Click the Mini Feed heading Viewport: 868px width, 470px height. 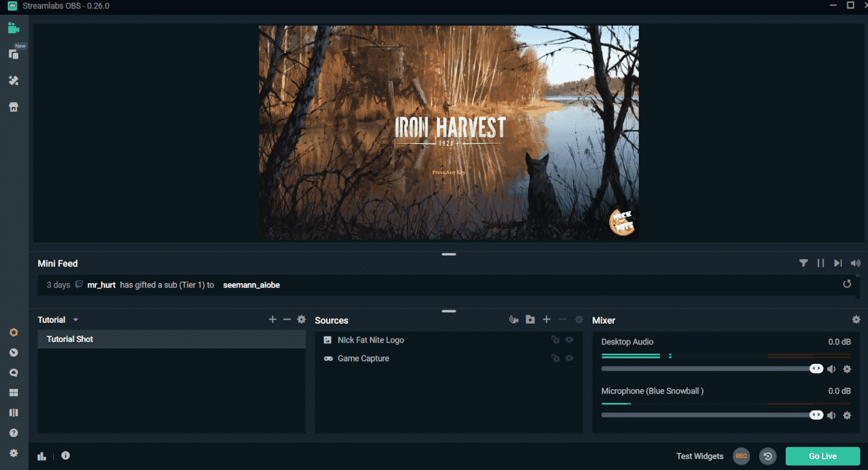tap(58, 263)
